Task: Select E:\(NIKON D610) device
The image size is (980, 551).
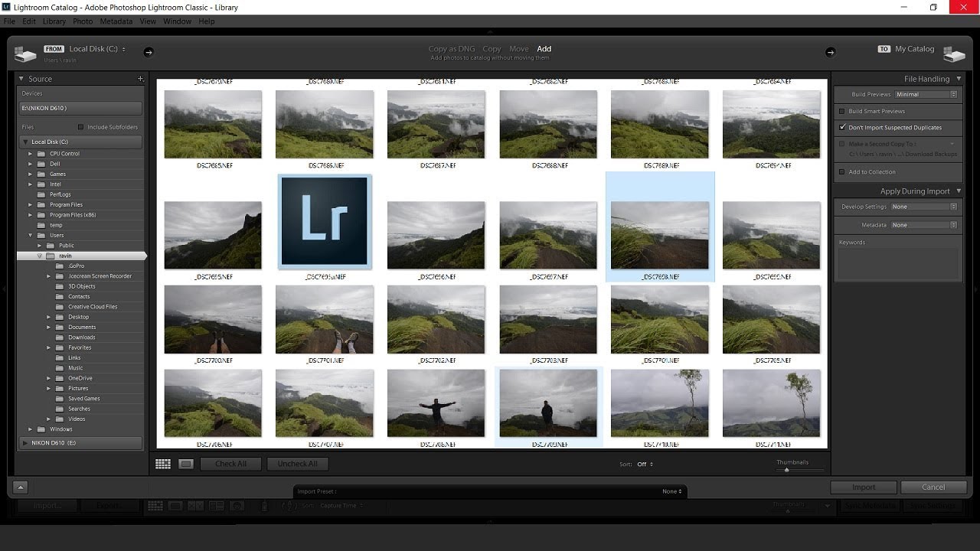Action: [80, 109]
